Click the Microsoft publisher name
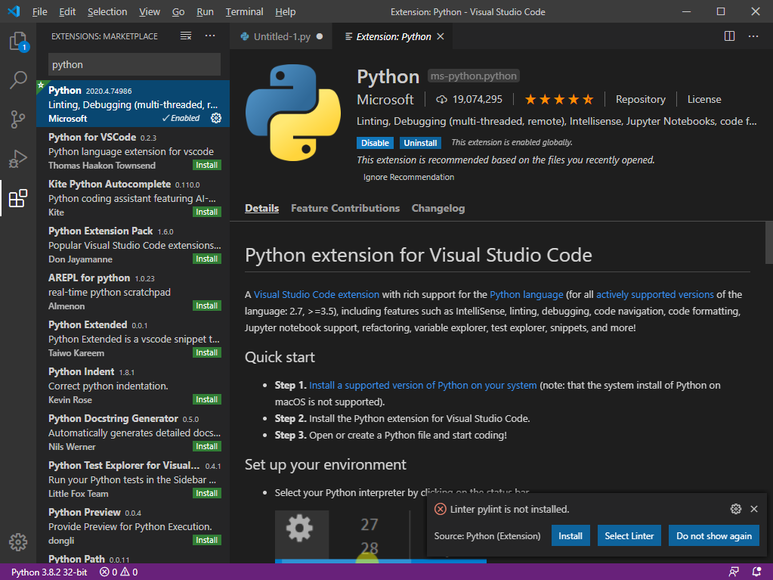The image size is (773, 580). (x=385, y=100)
